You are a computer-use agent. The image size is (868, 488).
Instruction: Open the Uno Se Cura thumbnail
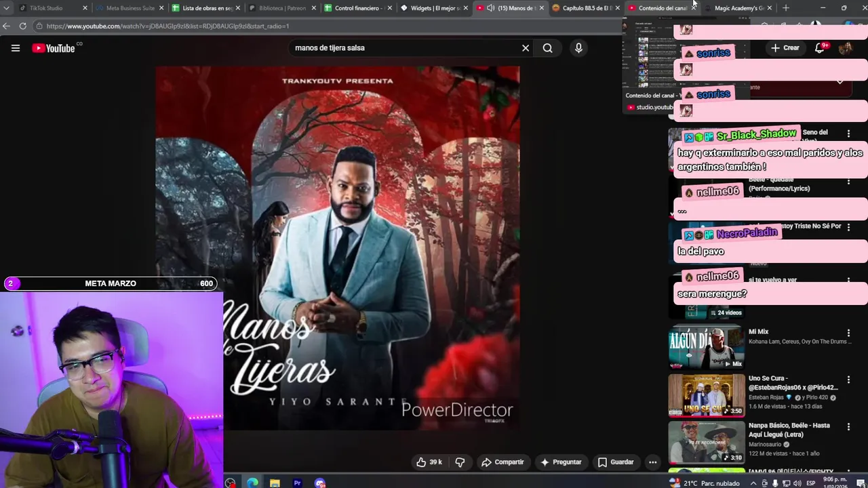click(x=706, y=394)
